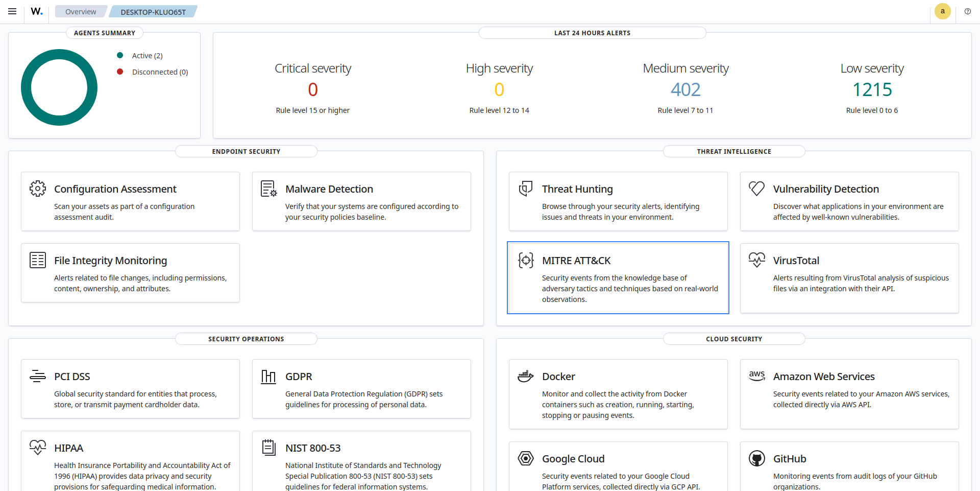Open Medium severity 402 alerts
Screen dimensions: 980x491
pos(685,90)
